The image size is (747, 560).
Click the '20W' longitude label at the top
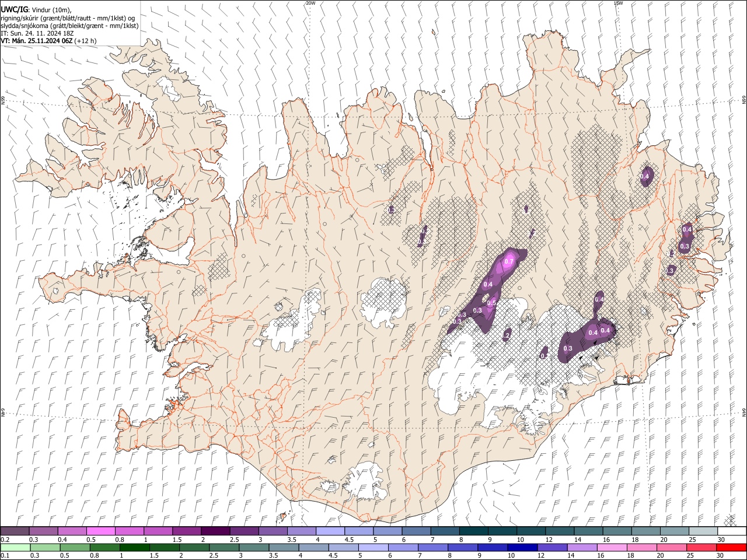point(310,3)
